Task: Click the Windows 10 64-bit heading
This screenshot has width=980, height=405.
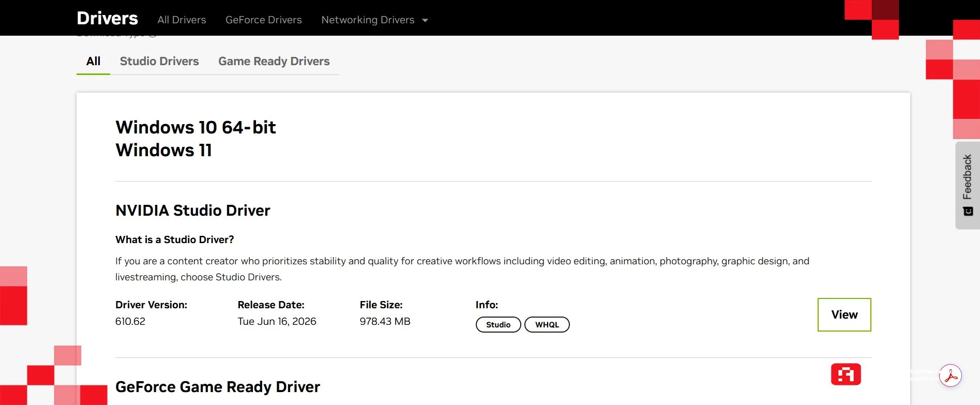Action: (195, 127)
